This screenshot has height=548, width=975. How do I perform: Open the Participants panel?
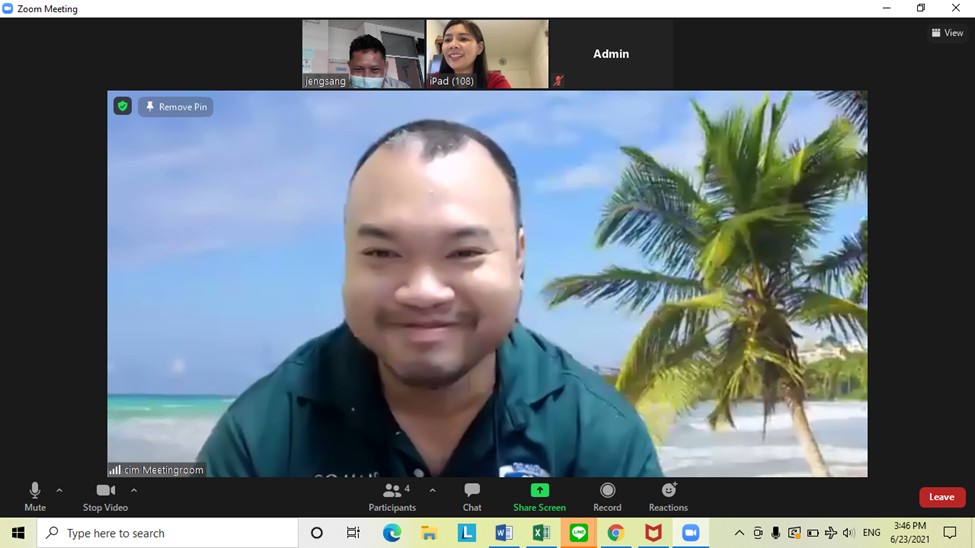click(392, 495)
